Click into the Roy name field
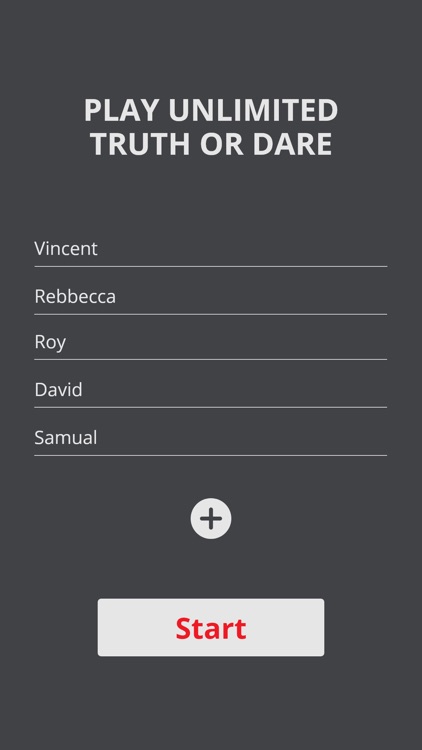This screenshot has height=750, width=422. tap(211, 342)
